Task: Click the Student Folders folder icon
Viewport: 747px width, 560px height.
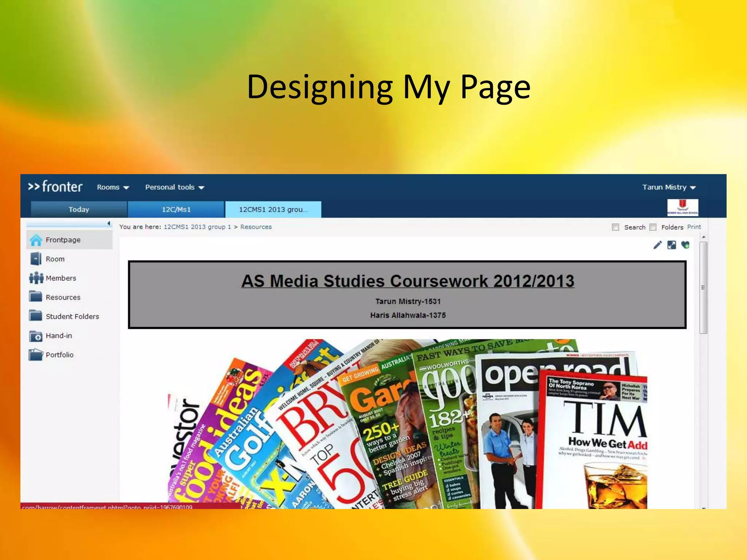Action: point(36,316)
